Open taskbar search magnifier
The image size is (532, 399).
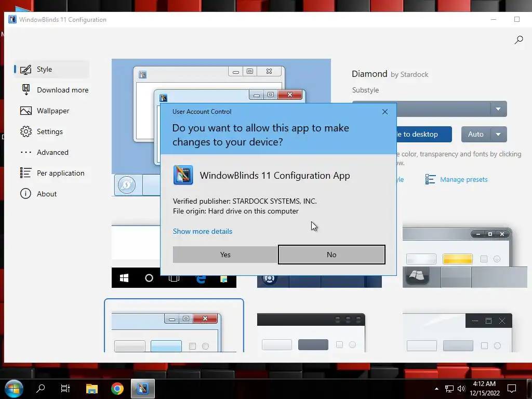click(x=41, y=389)
